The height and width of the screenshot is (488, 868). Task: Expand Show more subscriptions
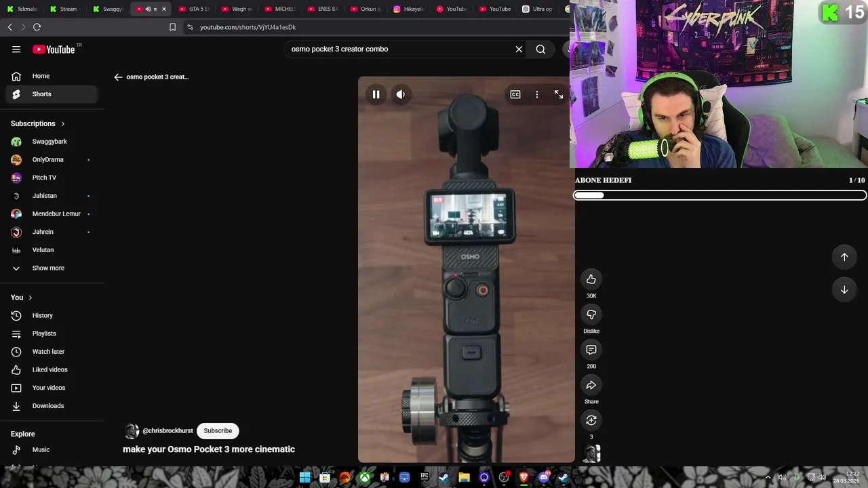pyautogui.click(x=52, y=268)
